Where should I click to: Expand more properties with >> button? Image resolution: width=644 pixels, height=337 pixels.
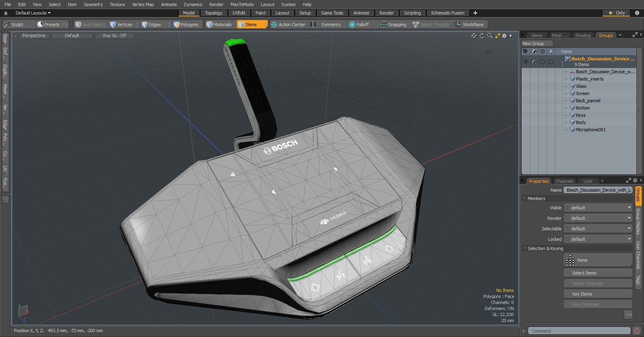(628, 314)
